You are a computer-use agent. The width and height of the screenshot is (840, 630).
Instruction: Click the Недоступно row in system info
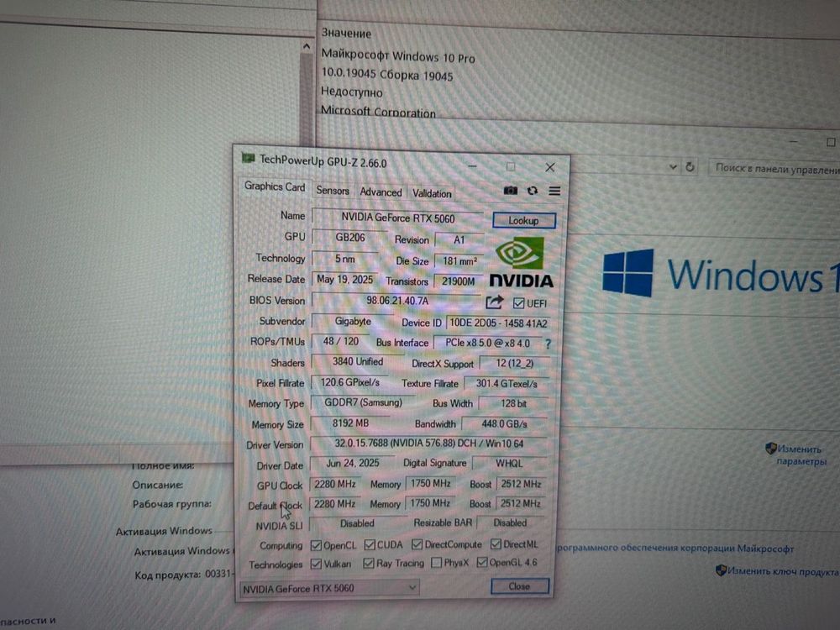[351, 92]
